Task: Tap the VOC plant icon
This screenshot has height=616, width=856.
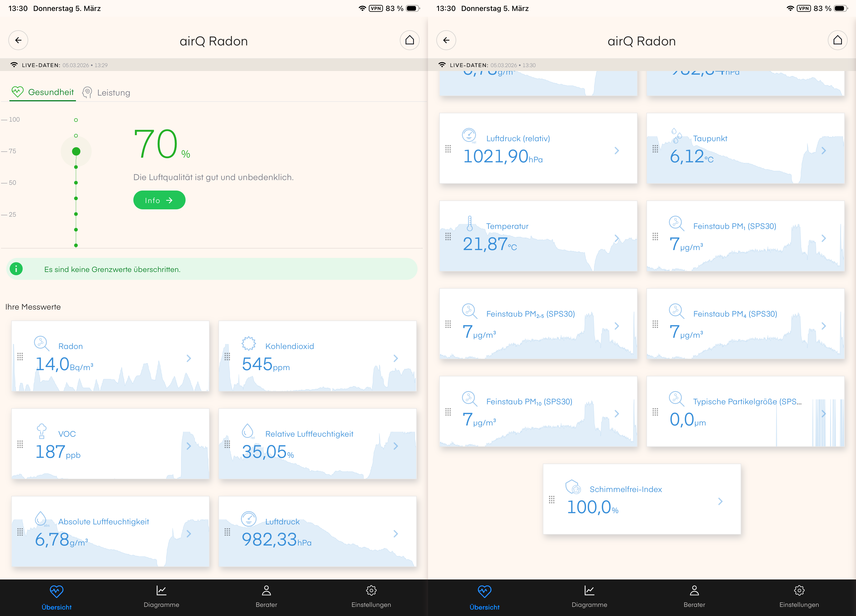Action: [41, 431]
